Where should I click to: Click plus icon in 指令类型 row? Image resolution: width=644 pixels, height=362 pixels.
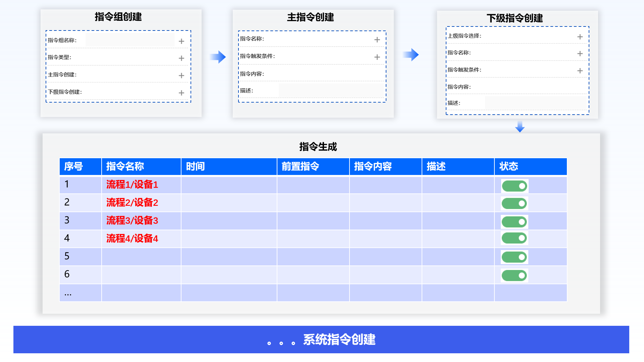181,58
